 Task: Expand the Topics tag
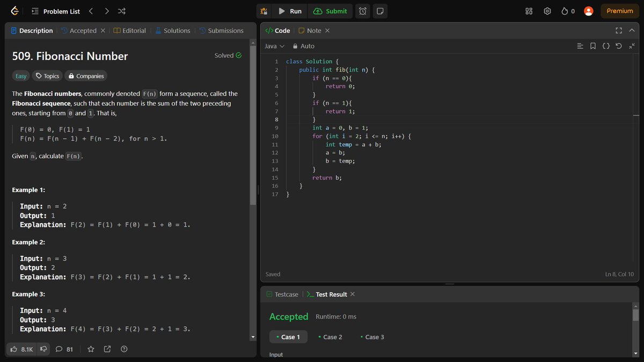coord(47,76)
